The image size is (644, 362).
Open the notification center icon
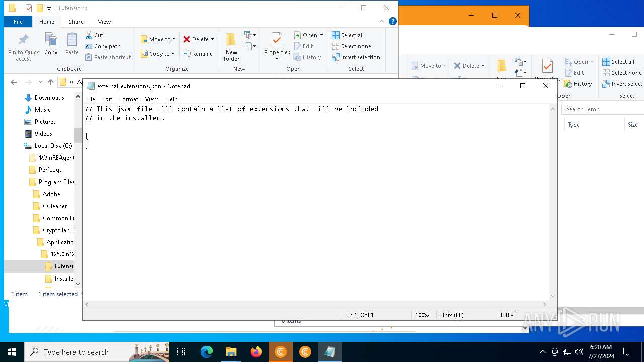pos(627,352)
